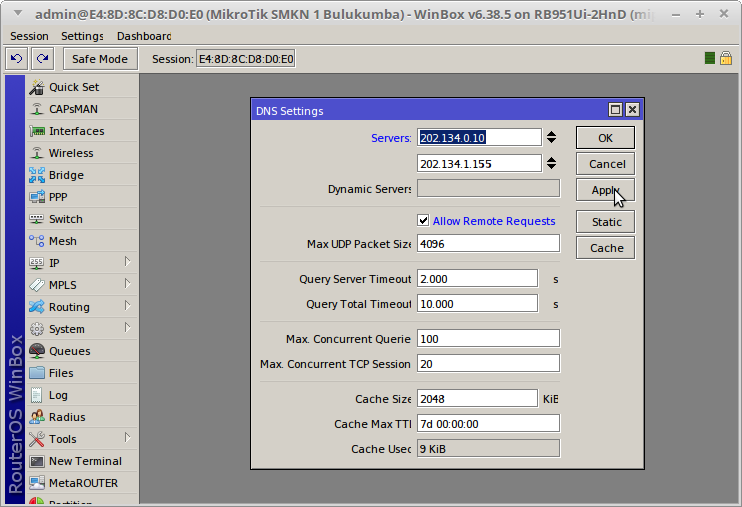This screenshot has width=742, height=507.
Task: Click the Cache Max TTL field
Action: point(488,424)
